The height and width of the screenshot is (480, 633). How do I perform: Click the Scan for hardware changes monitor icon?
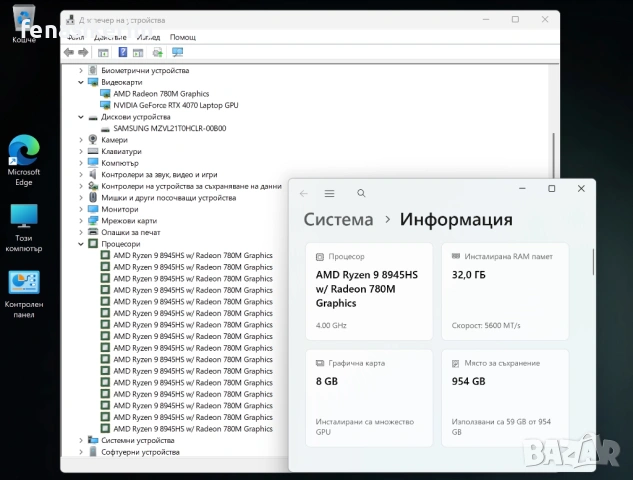tap(177, 52)
